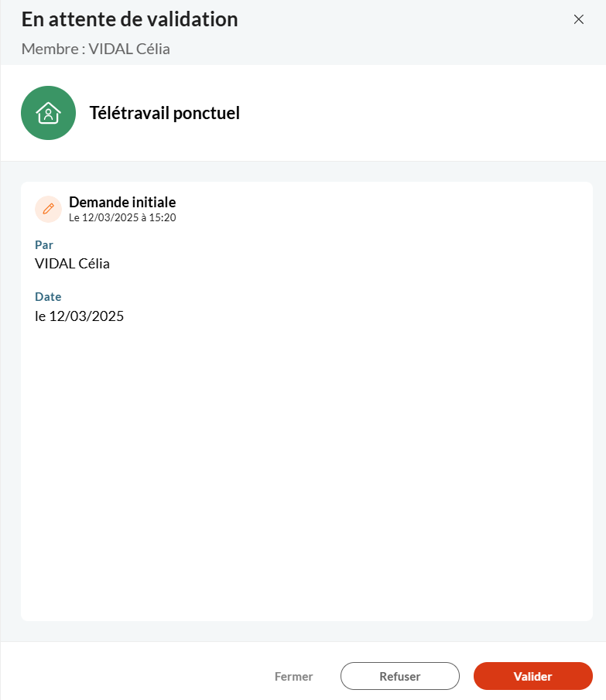Click the Fermer button
This screenshot has height=700, width=606.
(293, 676)
